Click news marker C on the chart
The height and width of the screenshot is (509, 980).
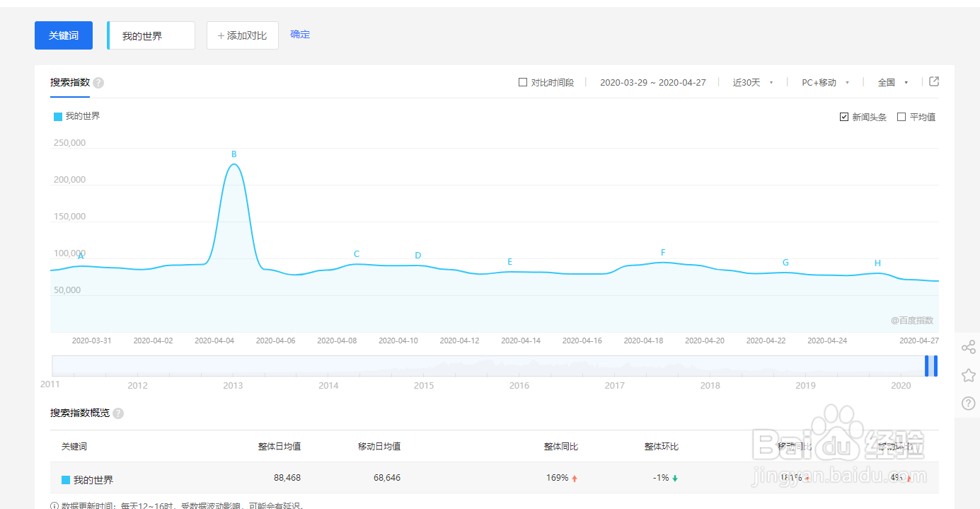(357, 254)
